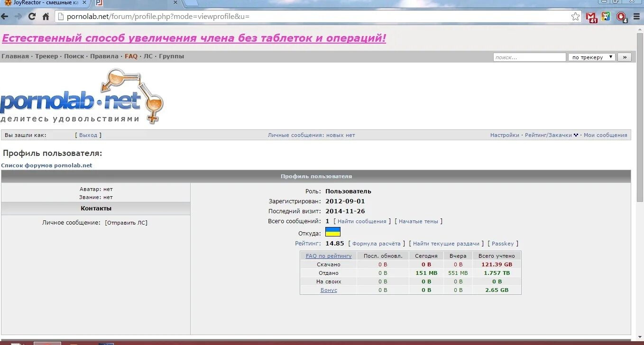This screenshot has height=345, width=644.
Task: Open the 'FAQ по рейтингу' table link
Action: 329,256
